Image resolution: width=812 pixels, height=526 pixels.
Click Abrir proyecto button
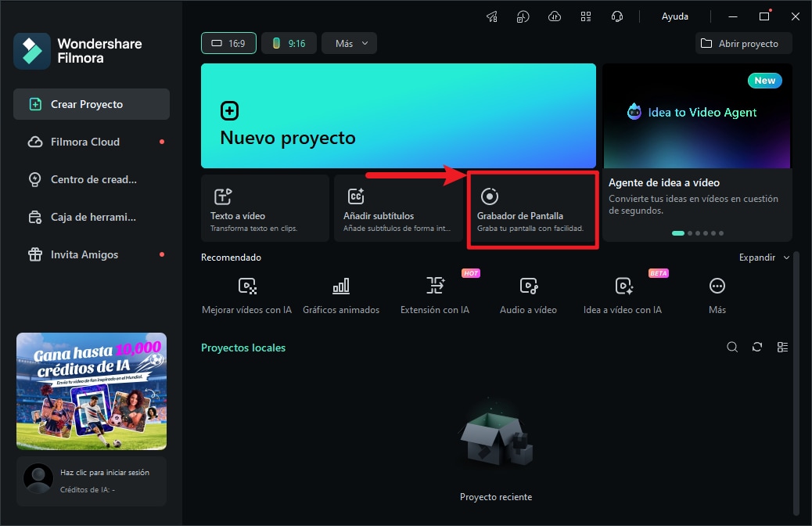744,44
